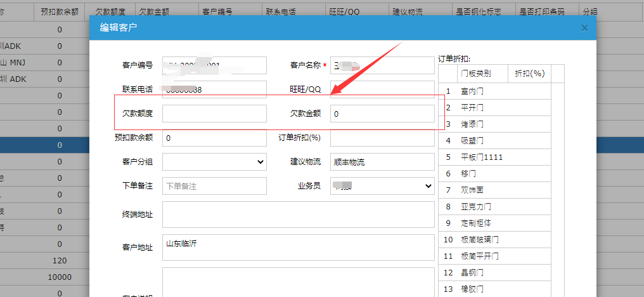Select the 亚克力门 row
The height and width of the screenshot is (297, 644).
click(x=494, y=206)
